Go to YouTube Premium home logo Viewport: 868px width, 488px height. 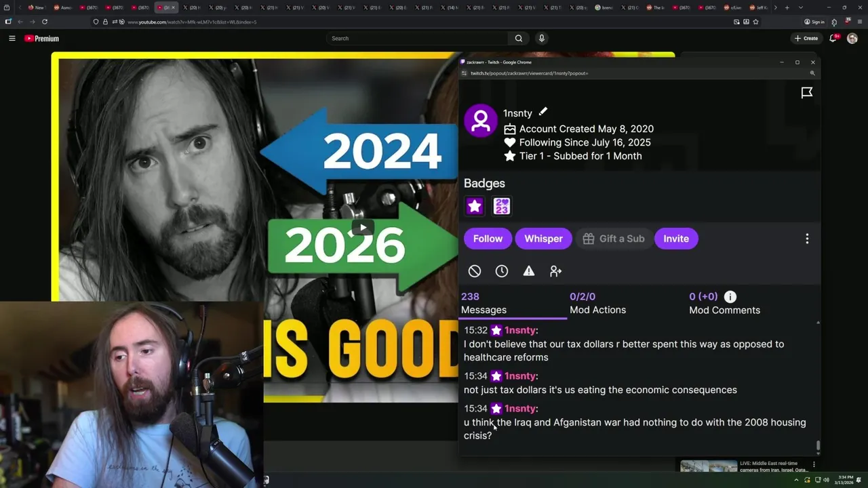coord(41,39)
